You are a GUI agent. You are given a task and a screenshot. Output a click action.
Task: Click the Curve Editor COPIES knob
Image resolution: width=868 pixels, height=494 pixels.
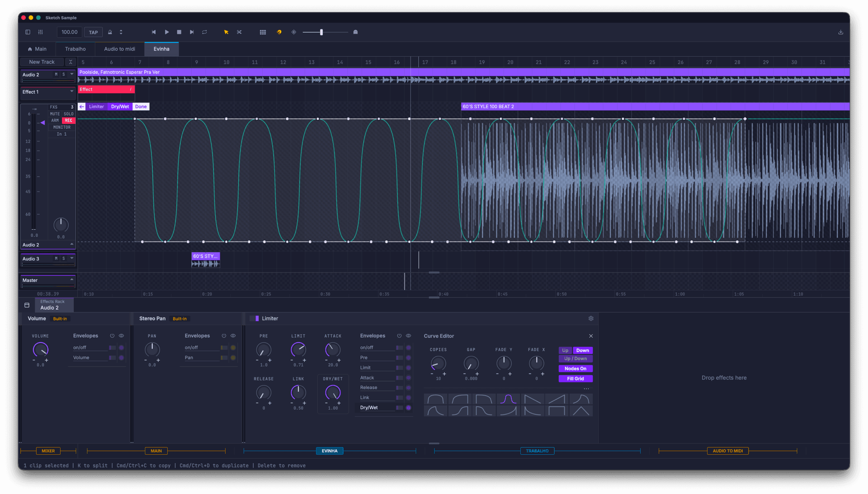tap(438, 363)
